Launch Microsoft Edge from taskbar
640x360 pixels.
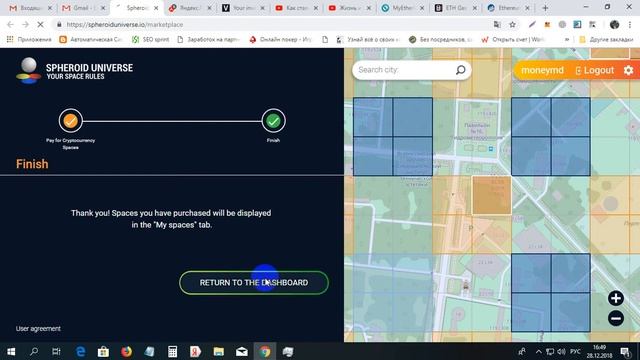(x=80, y=351)
